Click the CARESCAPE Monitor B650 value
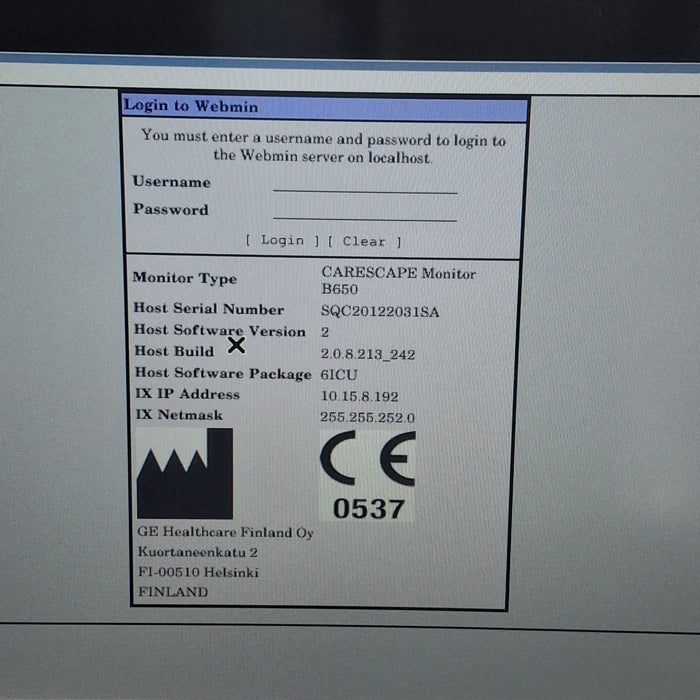Viewport: 700px width, 700px height. (397, 280)
